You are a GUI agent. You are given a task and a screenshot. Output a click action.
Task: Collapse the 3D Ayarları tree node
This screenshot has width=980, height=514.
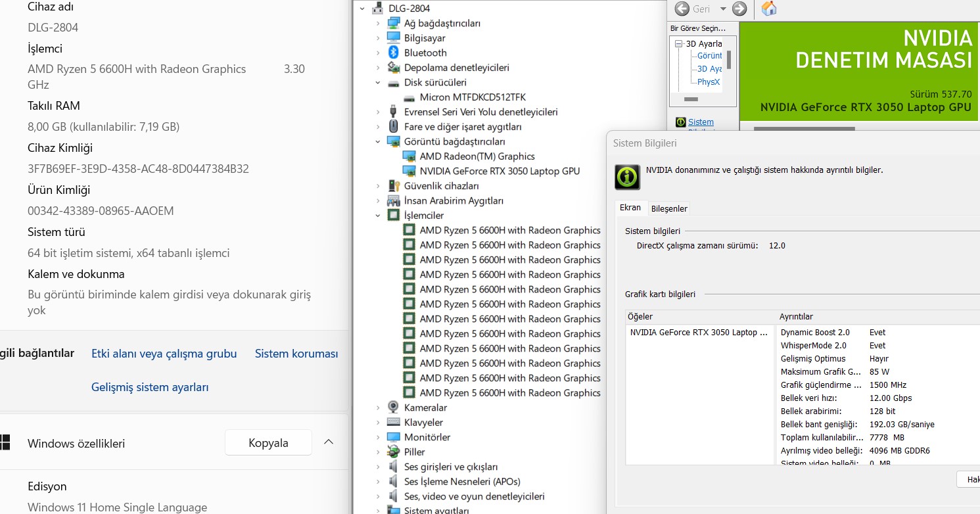[x=679, y=43]
